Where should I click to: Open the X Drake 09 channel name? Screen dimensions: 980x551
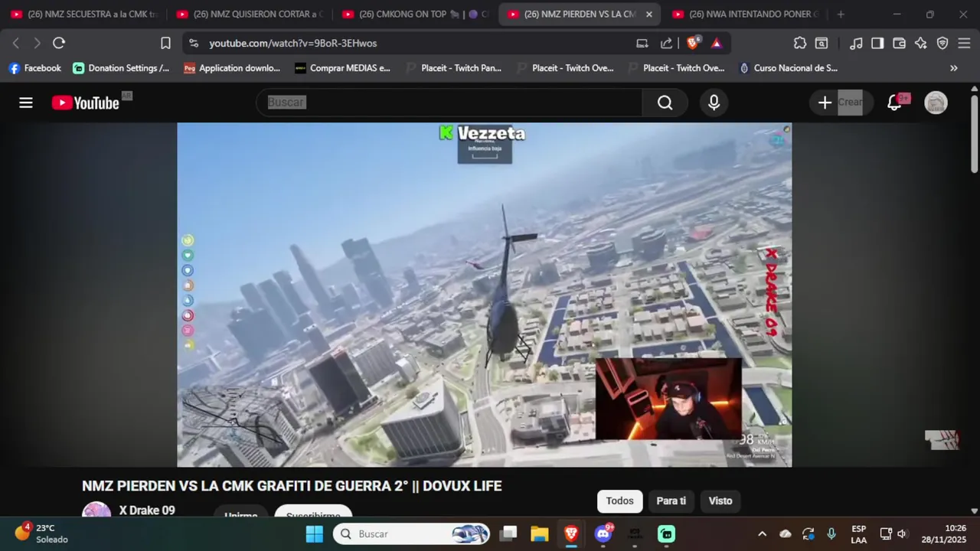click(147, 510)
